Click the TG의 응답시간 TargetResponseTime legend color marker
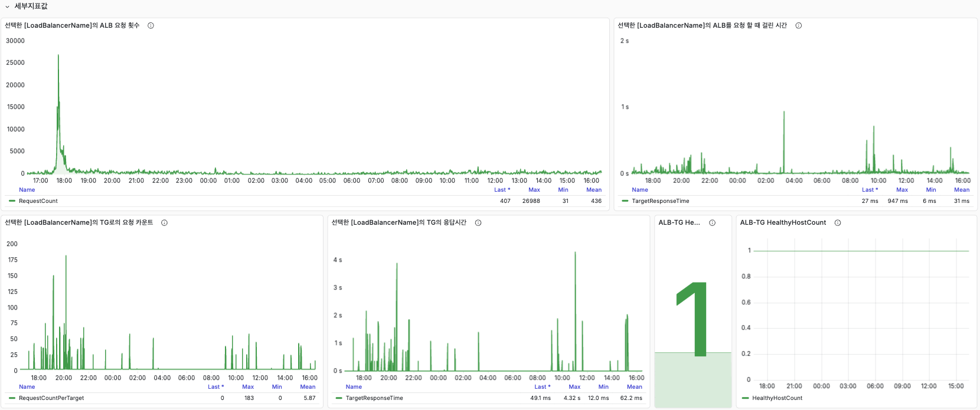 pyautogui.click(x=339, y=398)
